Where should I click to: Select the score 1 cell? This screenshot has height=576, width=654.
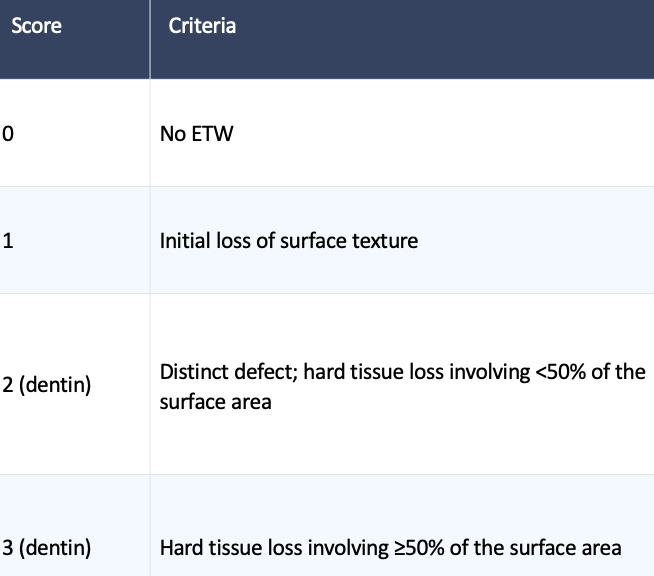pos(8,241)
